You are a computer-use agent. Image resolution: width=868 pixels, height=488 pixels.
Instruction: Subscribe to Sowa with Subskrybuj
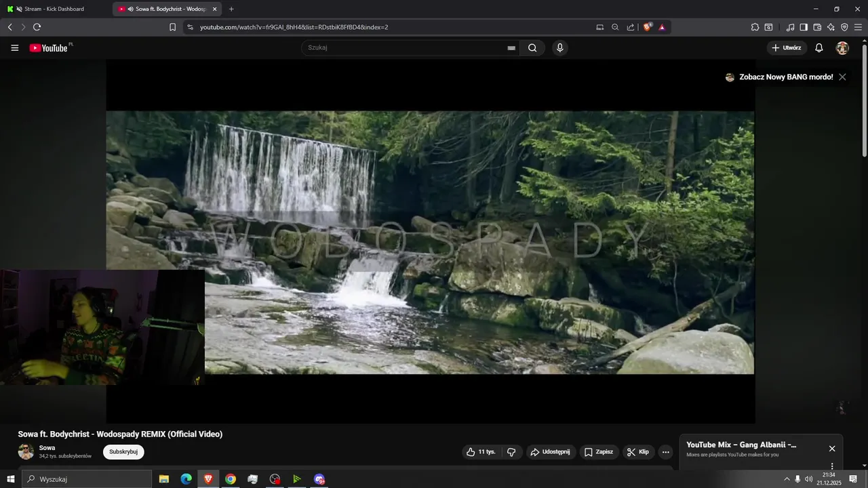(123, 452)
